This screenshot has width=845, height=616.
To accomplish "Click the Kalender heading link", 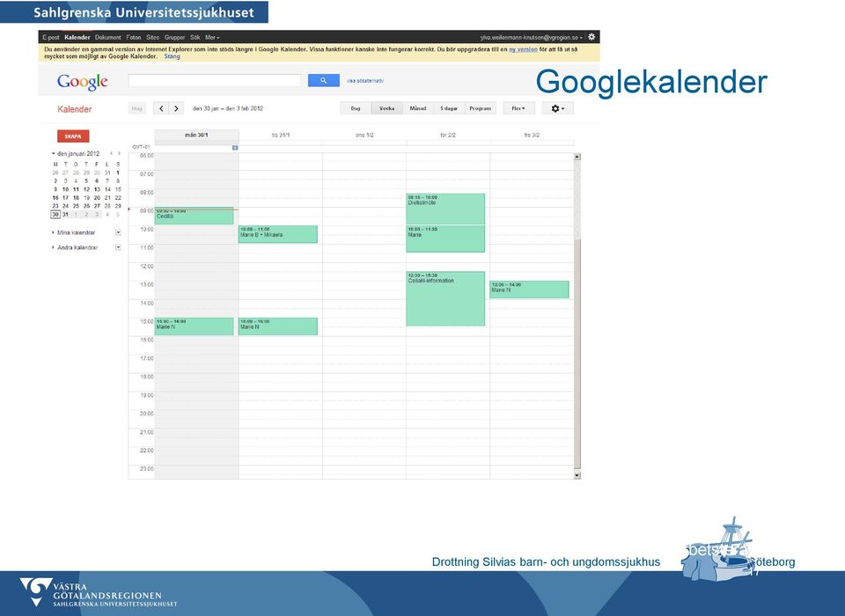I will (74, 109).
